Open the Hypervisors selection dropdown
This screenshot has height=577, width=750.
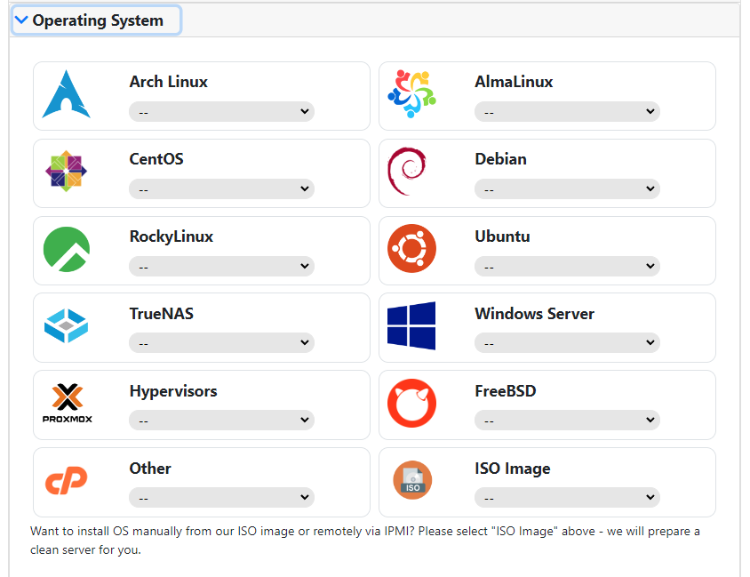[x=221, y=420]
